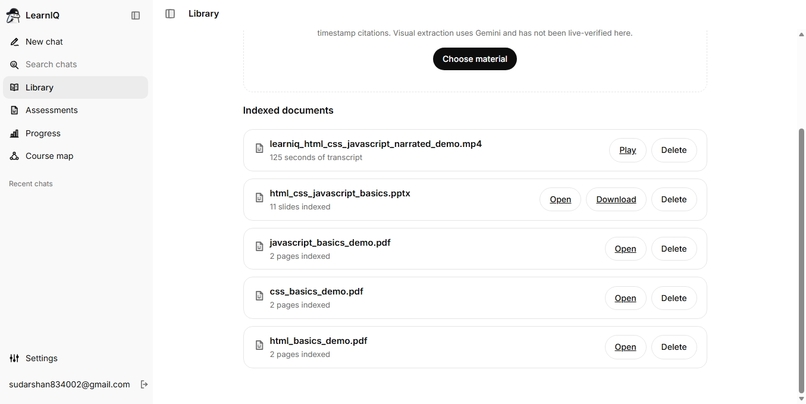This screenshot has width=806, height=404.
Task: Click the scrollbar up arrow
Action: pyautogui.click(x=801, y=35)
